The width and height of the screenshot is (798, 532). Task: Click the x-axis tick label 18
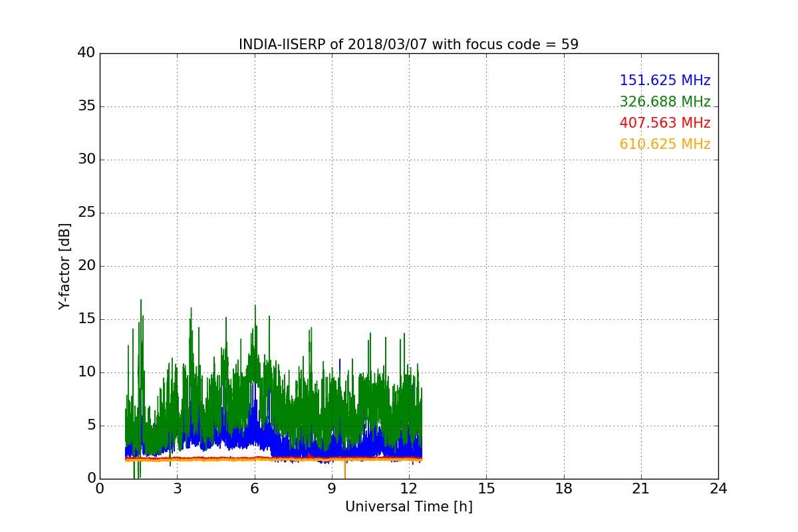[564, 489]
